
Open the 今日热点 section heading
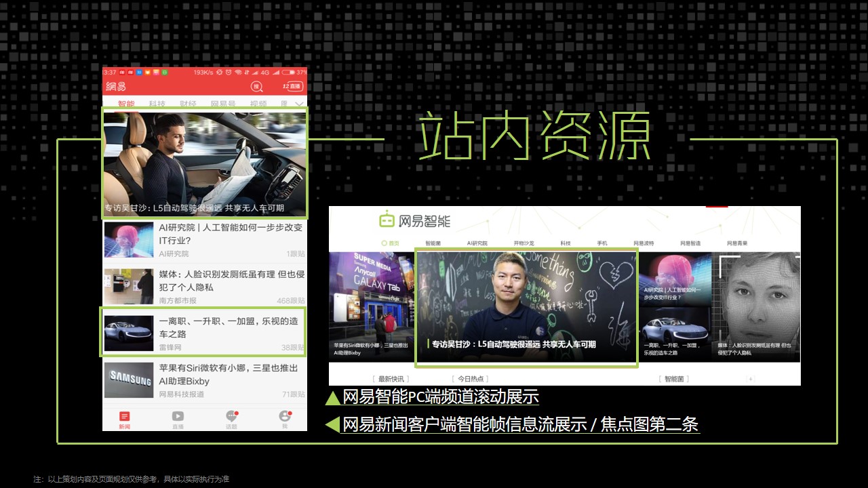point(471,379)
